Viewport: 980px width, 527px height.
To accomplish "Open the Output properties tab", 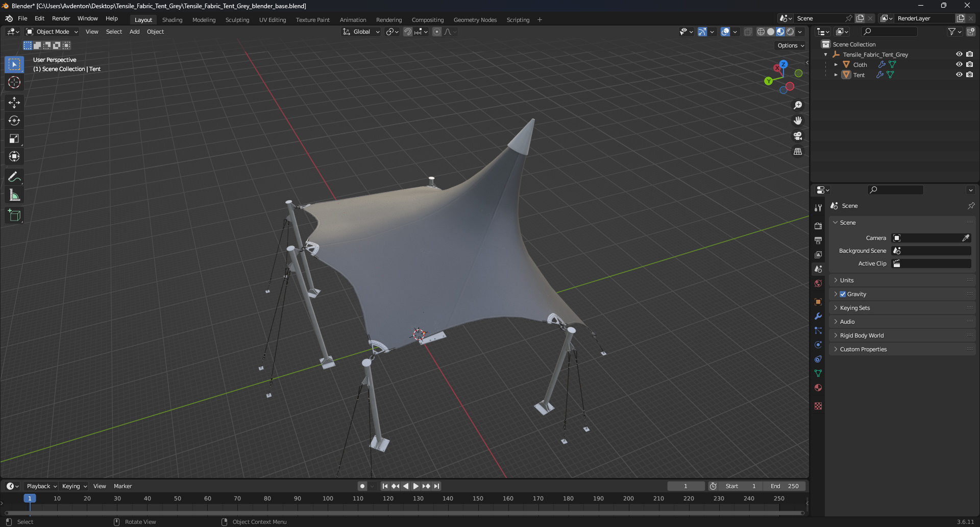I will [x=818, y=240].
